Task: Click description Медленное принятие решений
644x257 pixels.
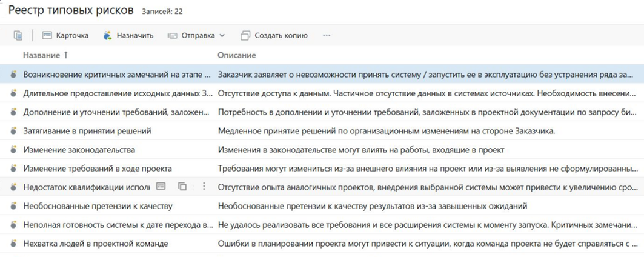Action: tap(387, 131)
